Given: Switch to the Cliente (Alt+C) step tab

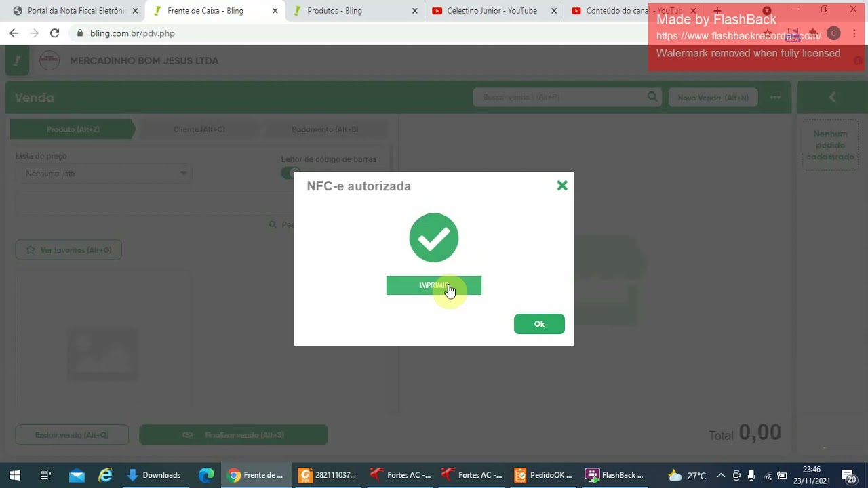Looking at the screenshot, I should pos(199,129).
